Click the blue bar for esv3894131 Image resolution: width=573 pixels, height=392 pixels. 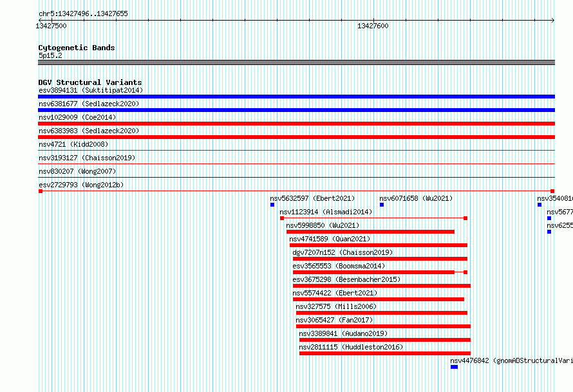(x=296, y=97)
